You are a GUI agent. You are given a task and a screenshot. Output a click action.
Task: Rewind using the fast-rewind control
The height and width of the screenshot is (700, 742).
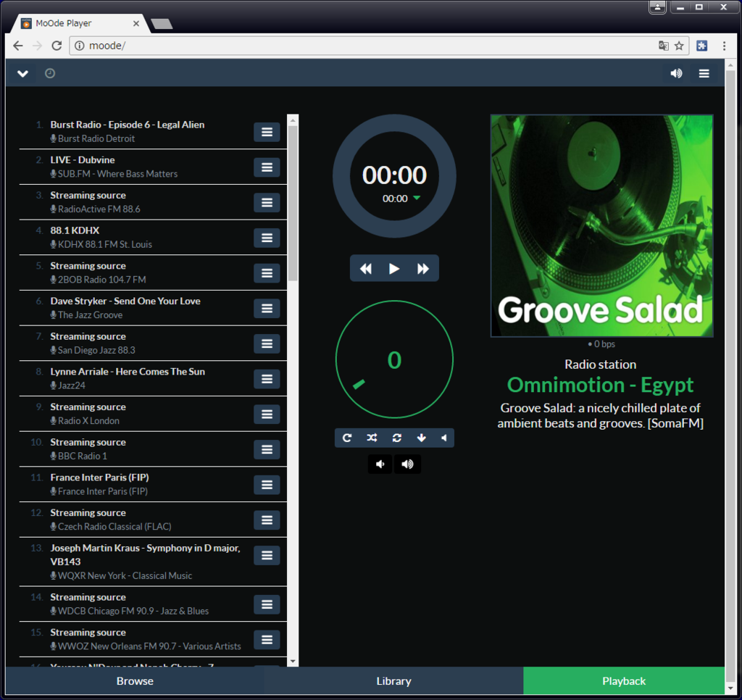(x=365, y=268)
